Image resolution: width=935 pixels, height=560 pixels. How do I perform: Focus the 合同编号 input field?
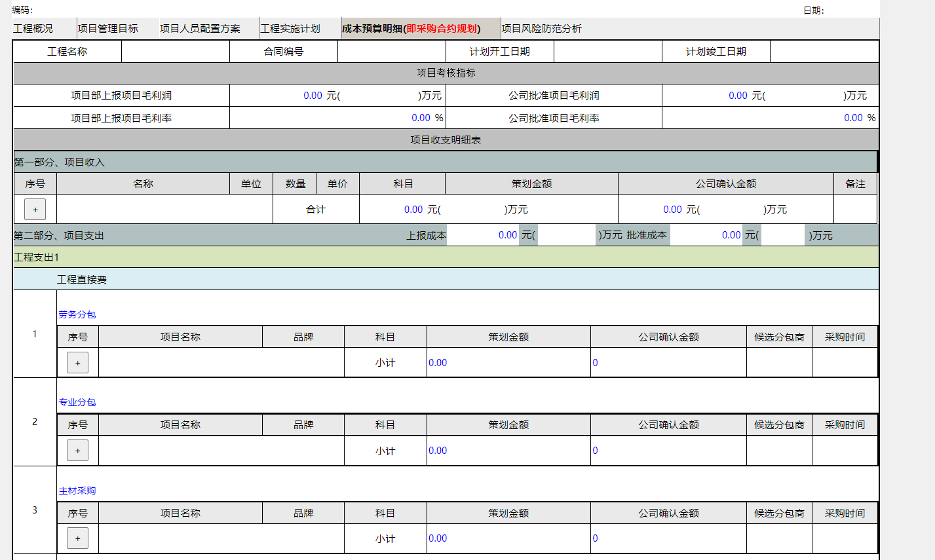click(391, 52)
